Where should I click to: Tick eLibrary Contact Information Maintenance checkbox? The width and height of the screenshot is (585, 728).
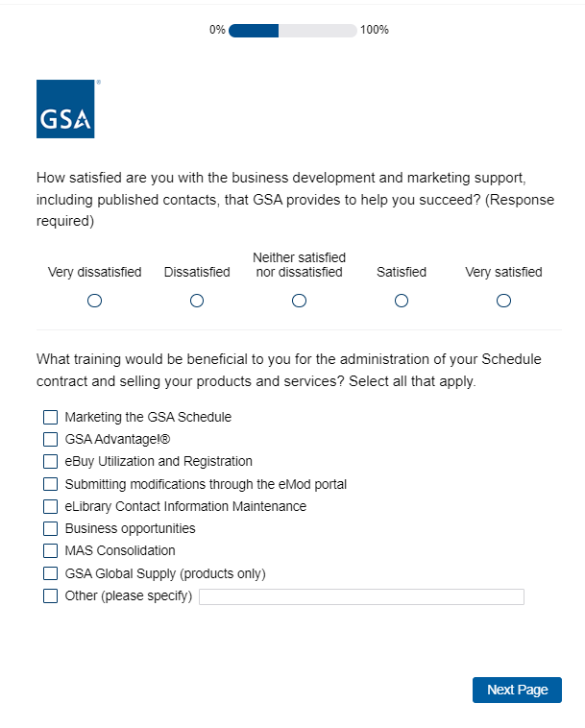[x=51, y=506]
